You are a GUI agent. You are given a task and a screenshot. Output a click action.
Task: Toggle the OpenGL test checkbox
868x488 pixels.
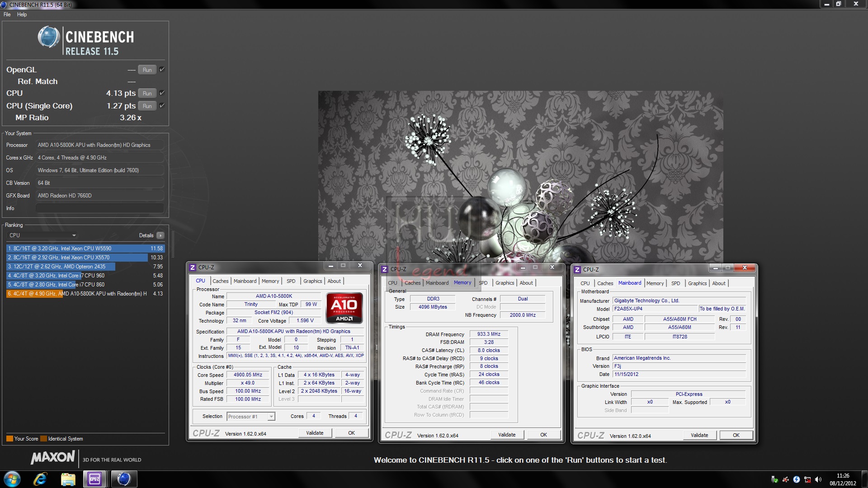coord(162,70)
